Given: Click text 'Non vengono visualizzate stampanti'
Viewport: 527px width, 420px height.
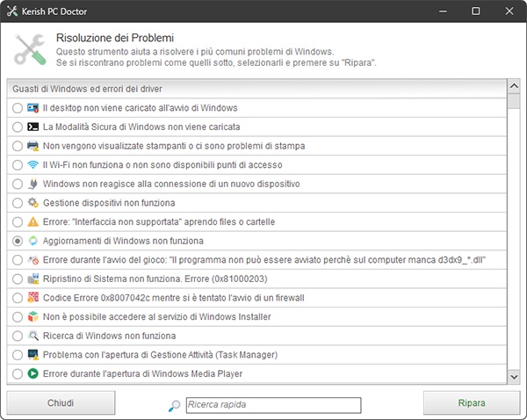Looking at the screenshot, I should 114,146.
